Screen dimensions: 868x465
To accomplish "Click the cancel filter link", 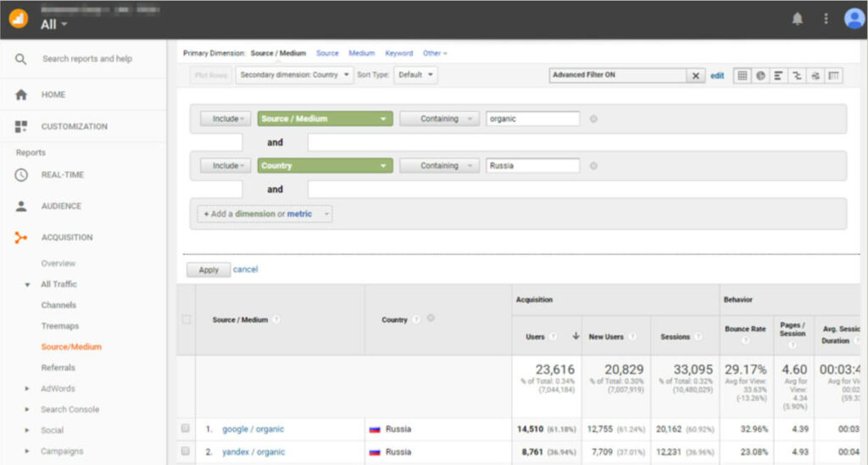I will pos(245,269).
